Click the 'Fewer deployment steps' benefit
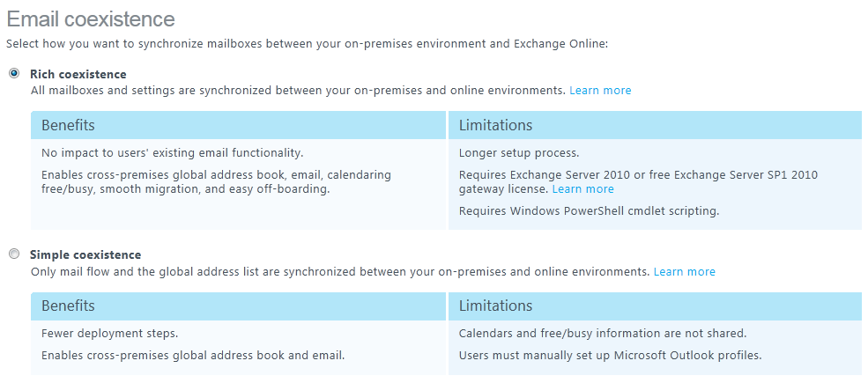The height and width of the screenshot is (383, 868). 109,333
